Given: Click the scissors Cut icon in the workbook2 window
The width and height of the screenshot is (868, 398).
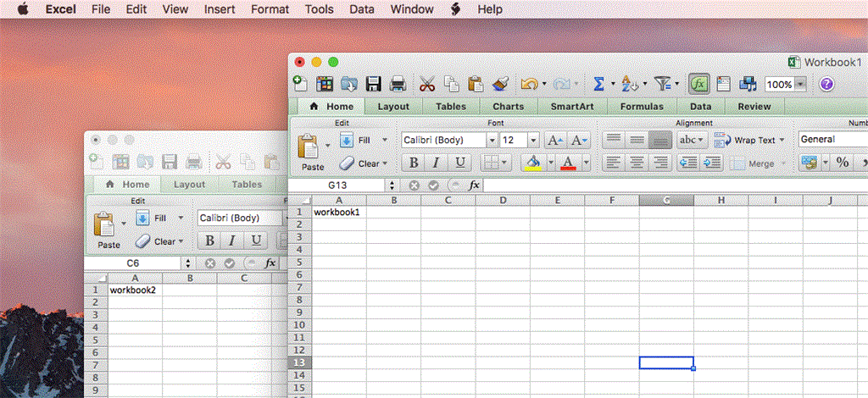Looking at the screenshot, I should (223, 162).
